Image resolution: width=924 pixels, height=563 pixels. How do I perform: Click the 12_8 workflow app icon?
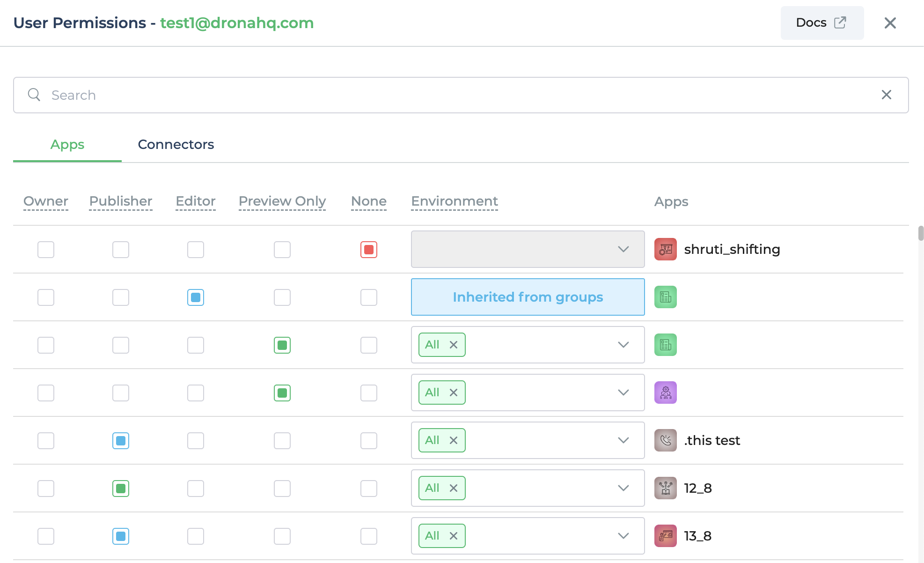pyautogui.click(x=665, y=488)
